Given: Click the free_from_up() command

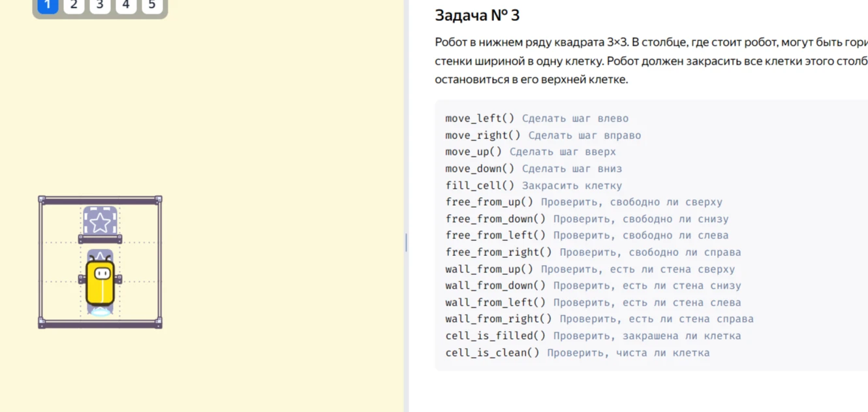Looking at the screenshot, I should tap(489, 202).
